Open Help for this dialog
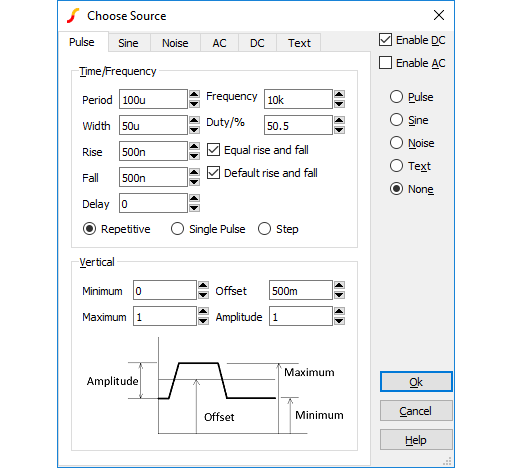Viewport: 512px width, 468px height. 416,440
